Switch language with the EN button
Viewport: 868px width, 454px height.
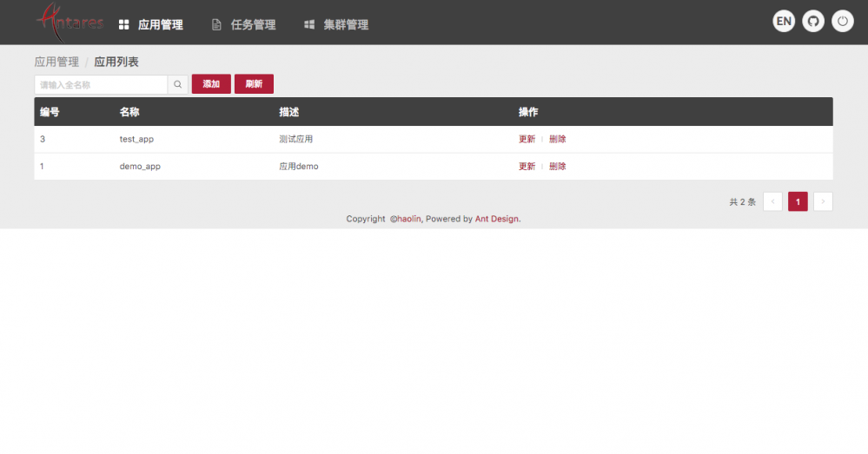tap(784, 22)
